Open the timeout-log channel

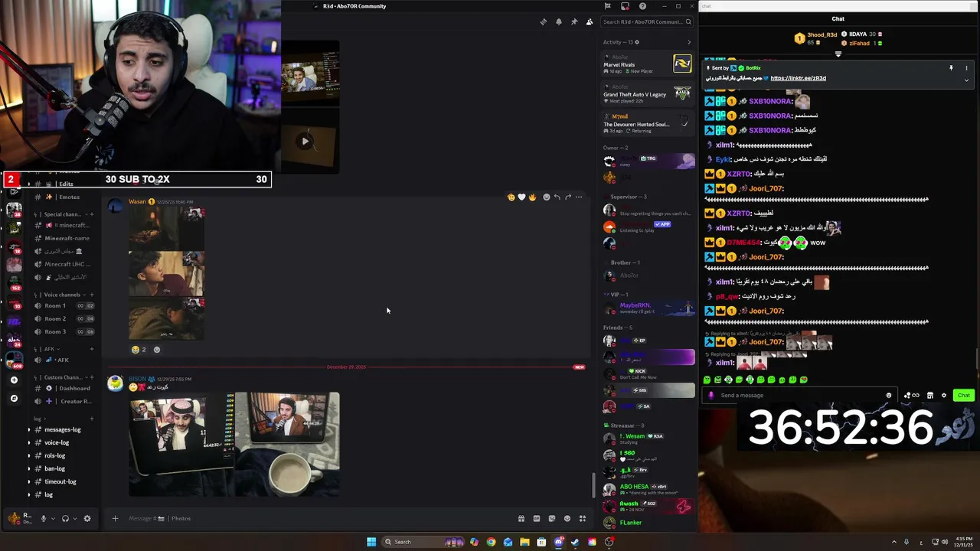pyautogui.click(x=60, y=481)
